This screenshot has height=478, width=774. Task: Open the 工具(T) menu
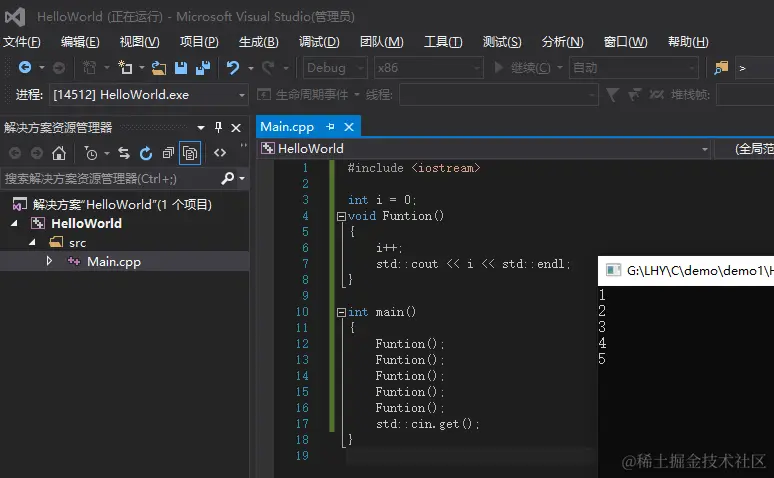coord(443,42)
